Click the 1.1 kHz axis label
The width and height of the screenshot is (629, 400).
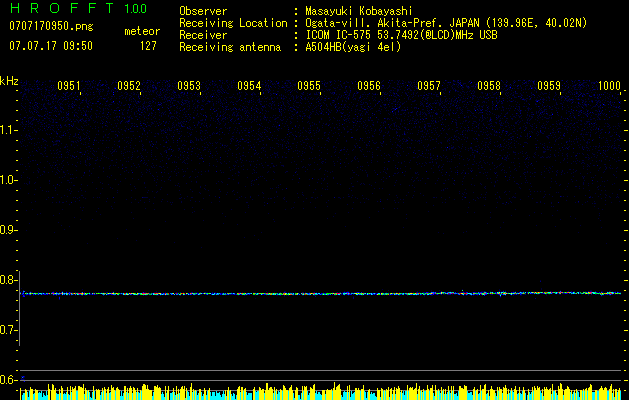9,130
